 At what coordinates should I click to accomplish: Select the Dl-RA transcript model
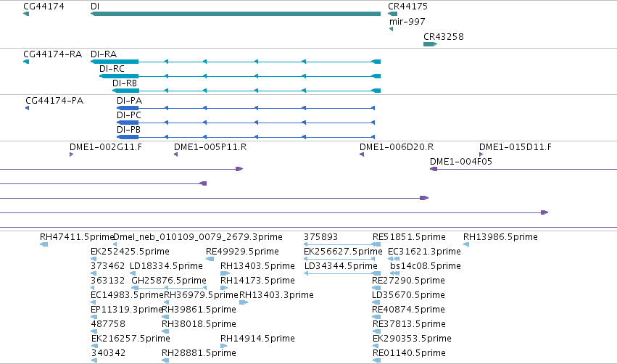click(236, 62)
